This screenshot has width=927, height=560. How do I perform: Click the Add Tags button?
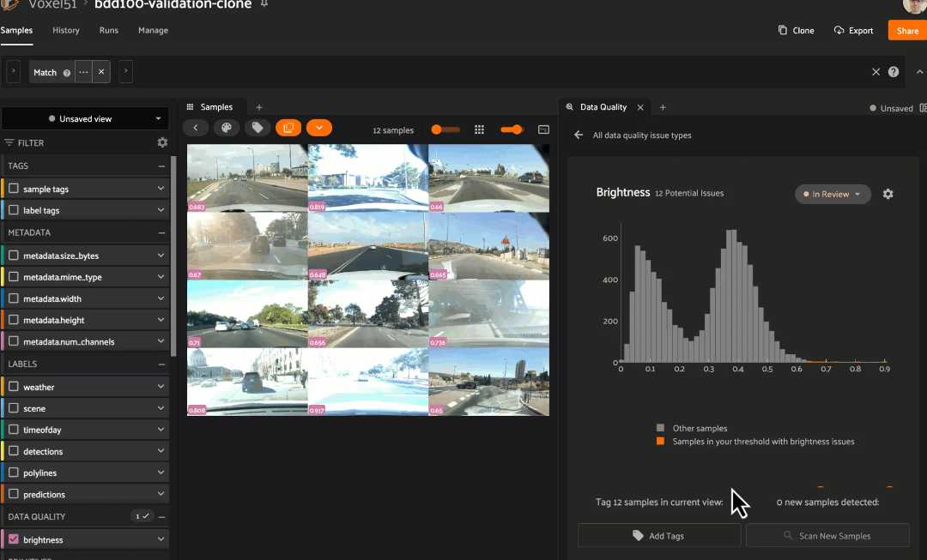pyautogui.click(x=658, y=536)
